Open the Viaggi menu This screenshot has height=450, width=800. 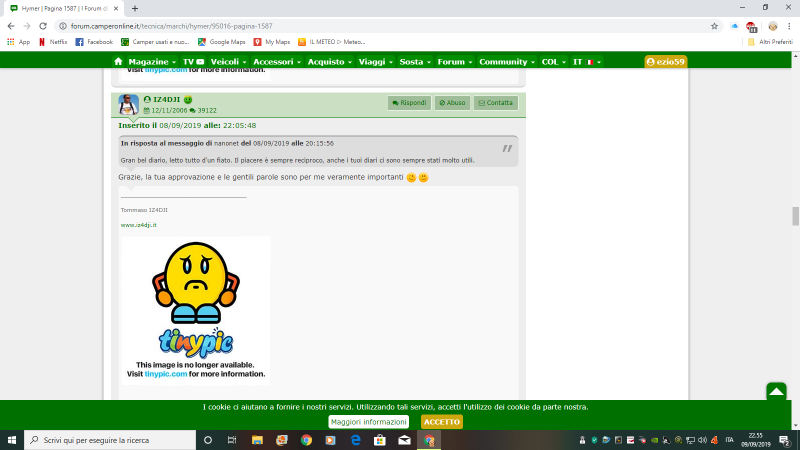(x=375, y=62)
